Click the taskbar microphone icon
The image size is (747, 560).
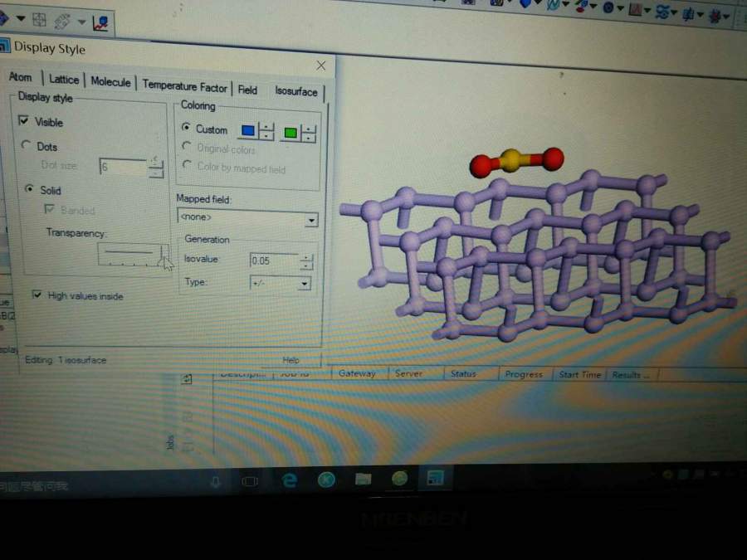pos(216,482)
